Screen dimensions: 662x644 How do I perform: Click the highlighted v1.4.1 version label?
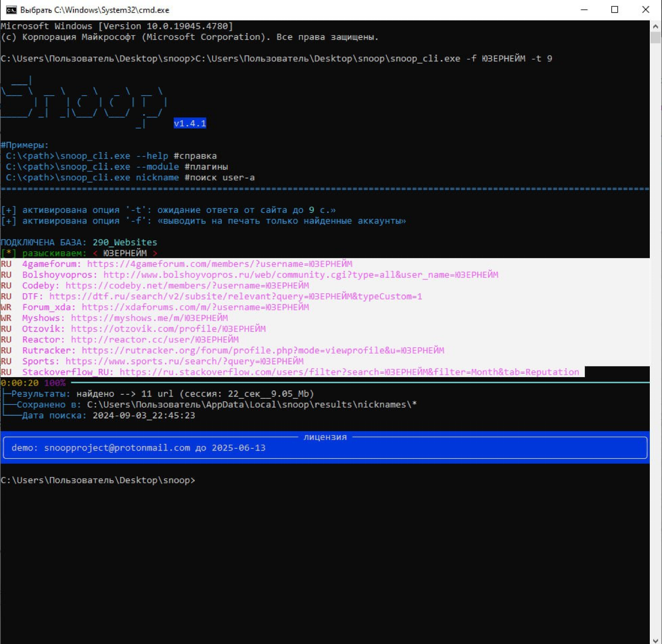tap(190, 124)
